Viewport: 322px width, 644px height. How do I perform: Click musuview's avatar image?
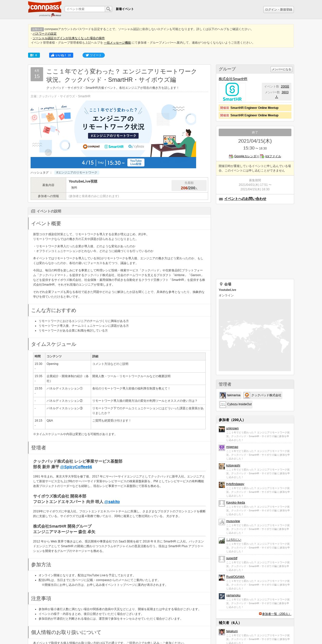pos(222,522)
